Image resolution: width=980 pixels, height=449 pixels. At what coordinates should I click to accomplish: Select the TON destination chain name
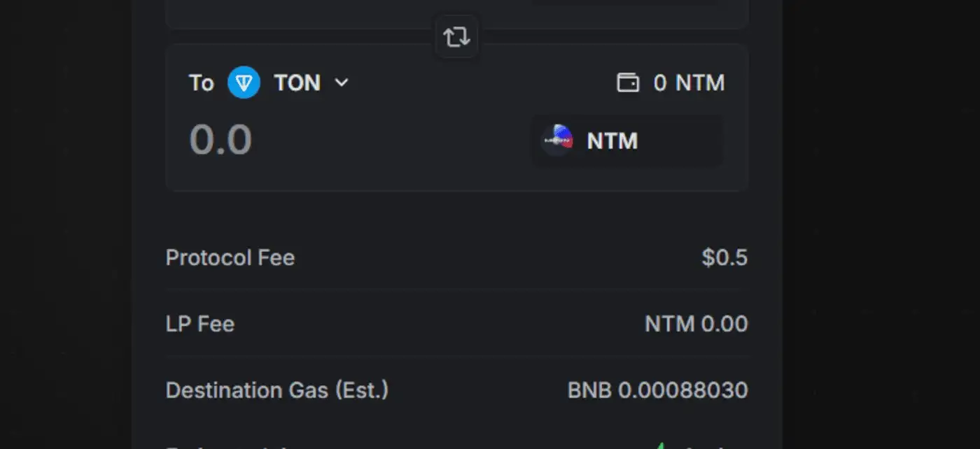(x=297, y=83)
